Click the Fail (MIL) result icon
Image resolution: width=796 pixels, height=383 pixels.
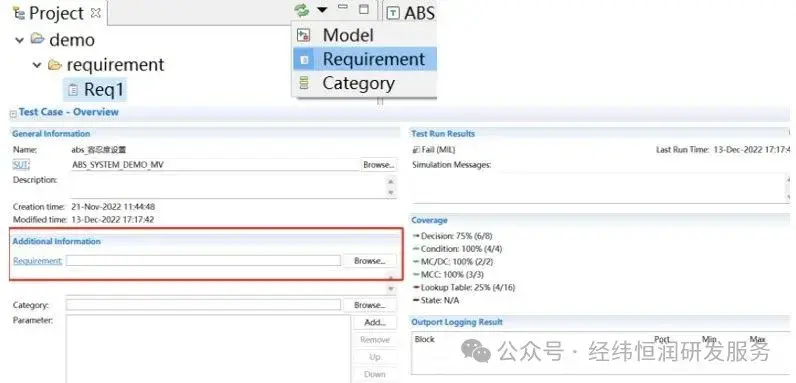(416, 150)
